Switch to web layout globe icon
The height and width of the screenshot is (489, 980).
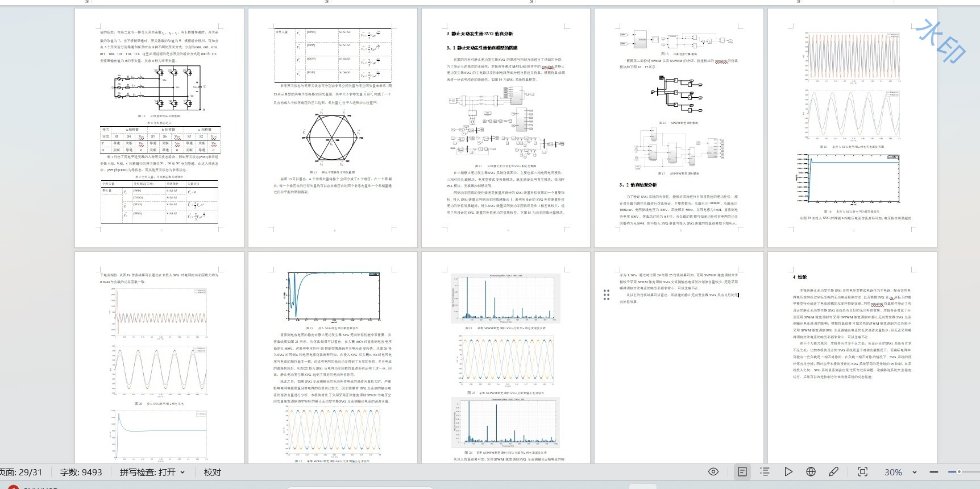click(x=811, y=472)
